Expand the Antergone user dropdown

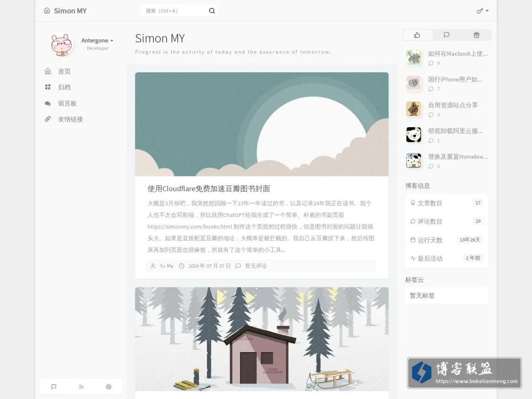[97, 40]
